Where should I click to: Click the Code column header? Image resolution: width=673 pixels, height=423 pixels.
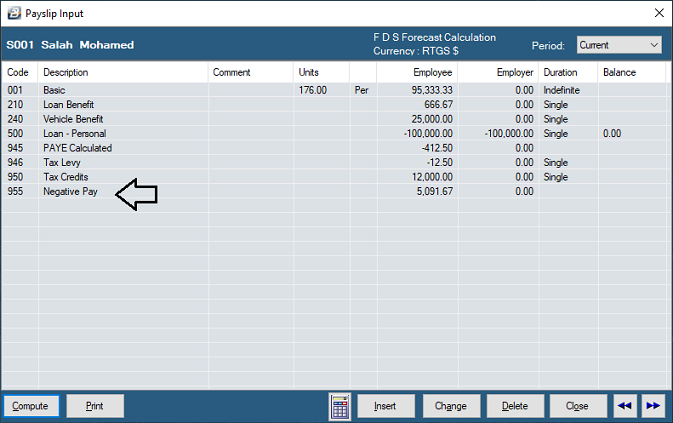click(18, 73)
